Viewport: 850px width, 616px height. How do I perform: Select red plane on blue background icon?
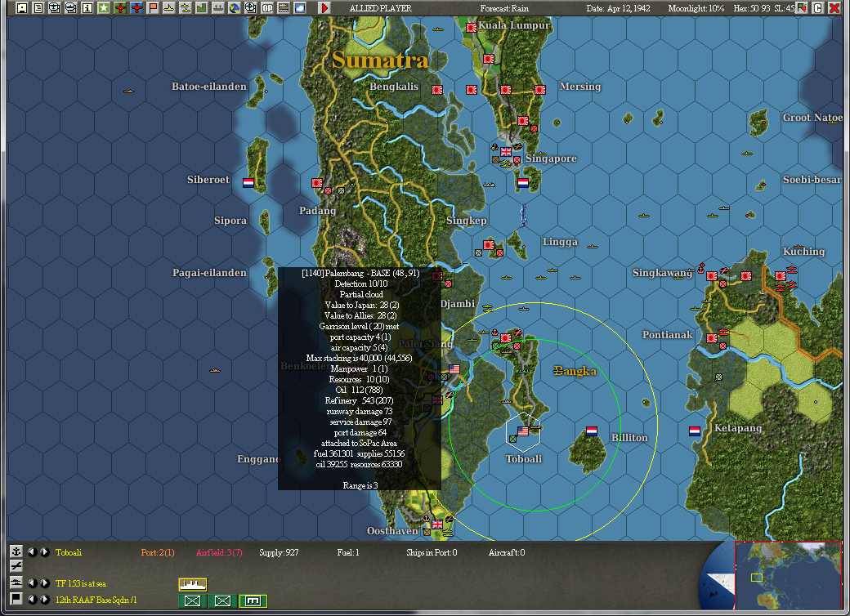[136, 7]
